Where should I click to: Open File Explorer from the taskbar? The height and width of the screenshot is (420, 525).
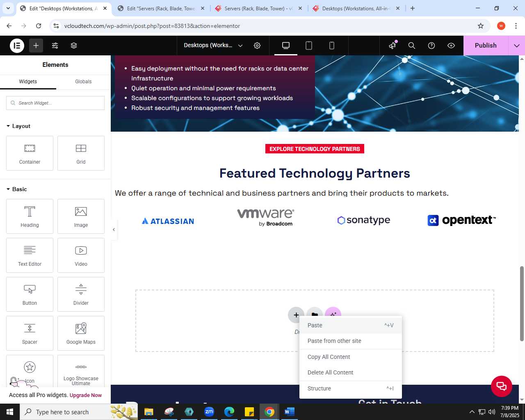149,412
